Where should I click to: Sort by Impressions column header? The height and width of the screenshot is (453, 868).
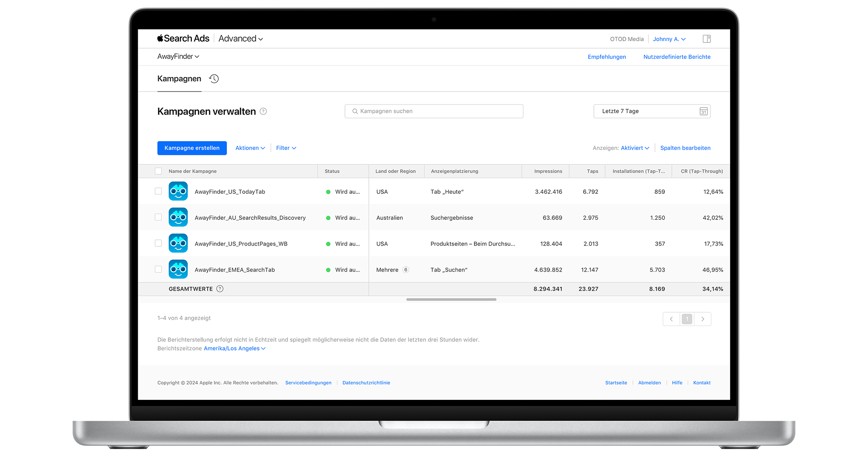pos(548,171)
